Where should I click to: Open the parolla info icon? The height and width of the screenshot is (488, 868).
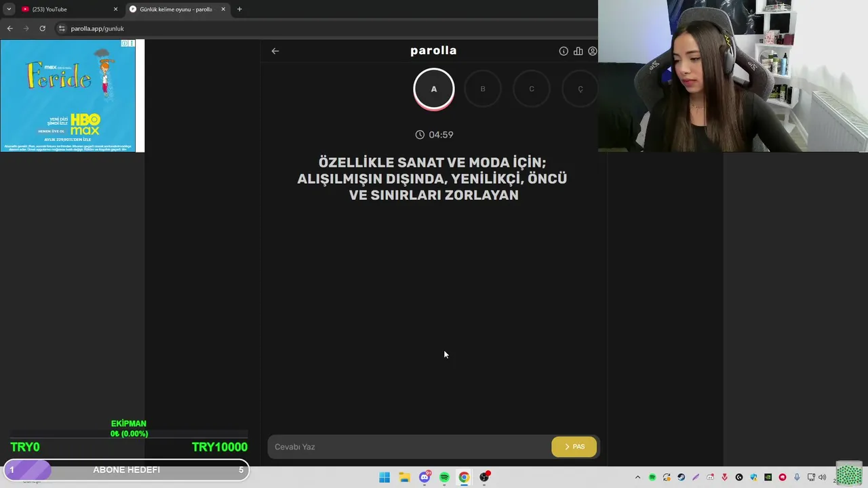point(564,51)
